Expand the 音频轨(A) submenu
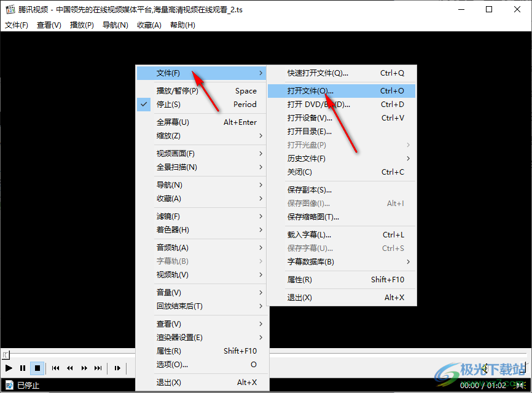This screenshot has height=393, width=532. (x=201, y=248)
